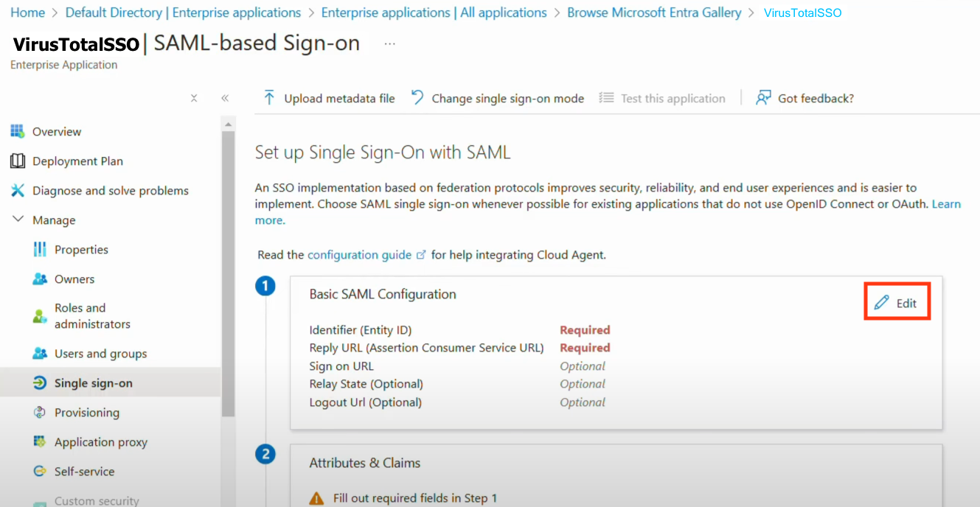Click the Roles and administrators icon

coord(40,316)
